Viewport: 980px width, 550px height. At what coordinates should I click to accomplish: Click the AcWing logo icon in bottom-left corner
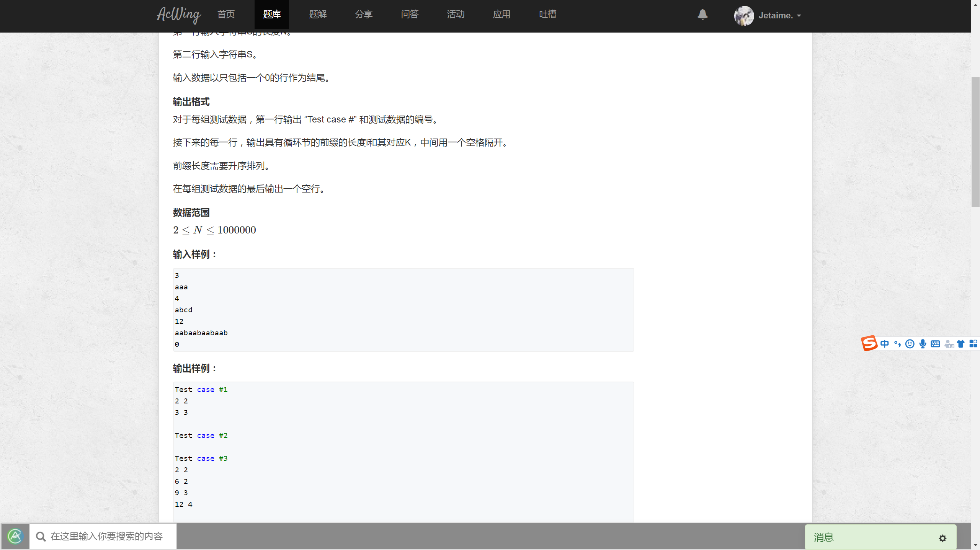click(x=15, y=536)
